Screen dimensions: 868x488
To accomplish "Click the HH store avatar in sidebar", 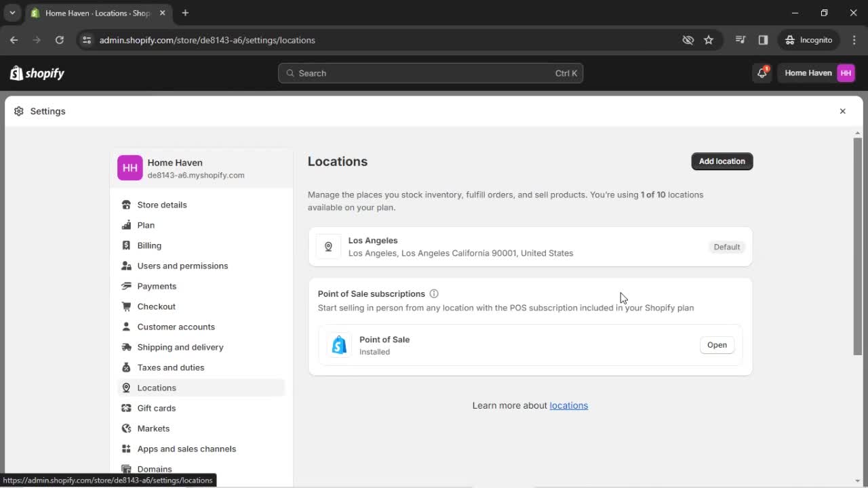I will tap(130, 168).
